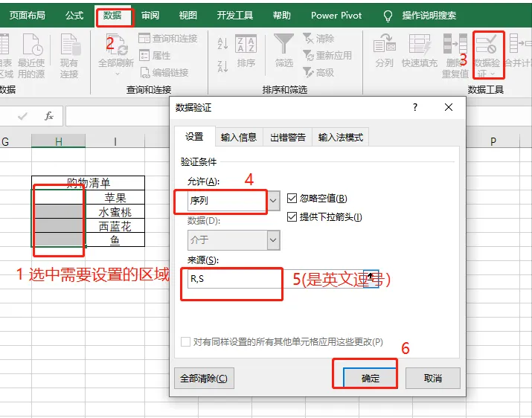
Task: Switch to the 输入信息 dialog tab
Action: (239, 137)
